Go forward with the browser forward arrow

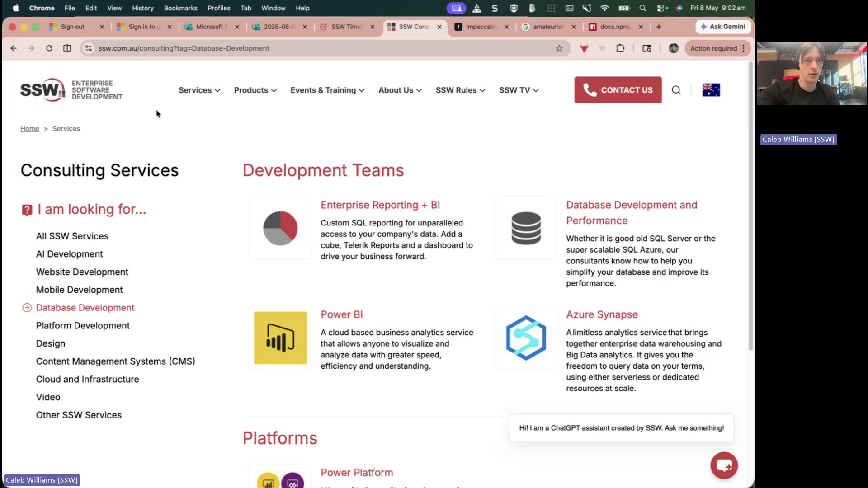31,48
